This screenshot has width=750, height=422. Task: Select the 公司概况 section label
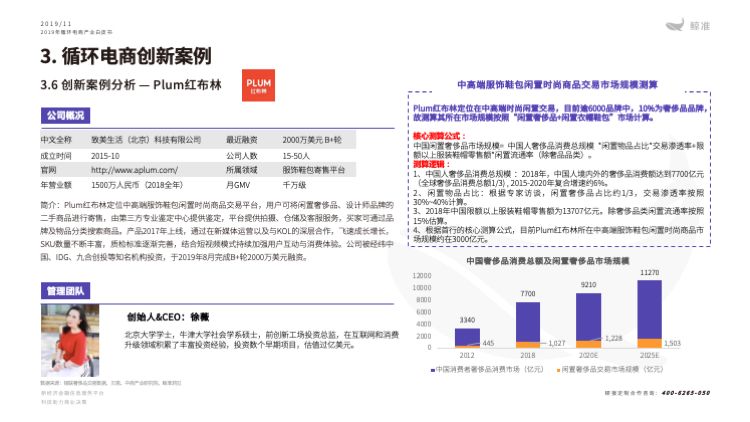tap(65, 115)
